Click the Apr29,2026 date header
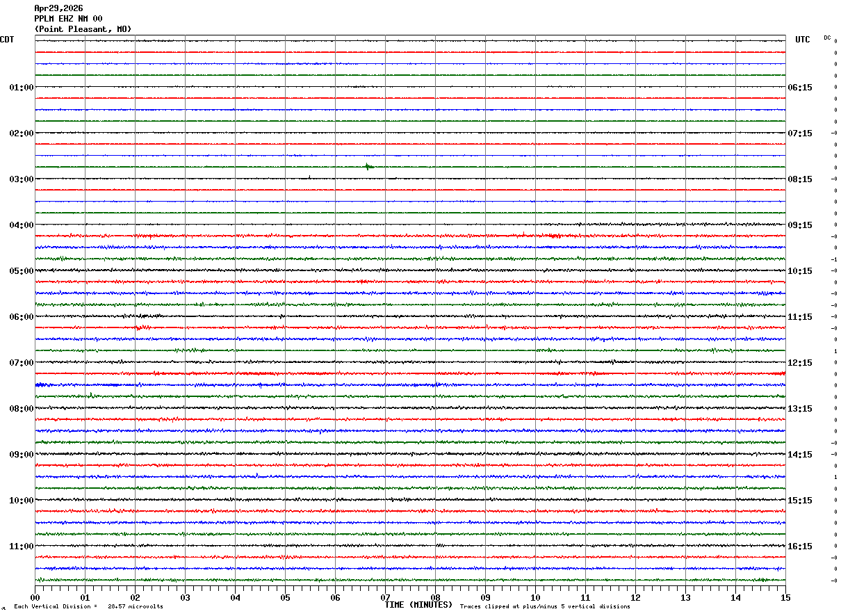 58,8
